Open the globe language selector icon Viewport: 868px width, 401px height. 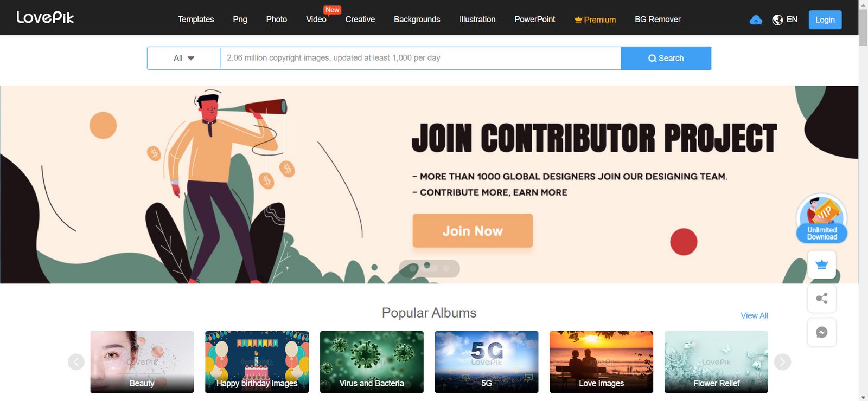[777, 20]
